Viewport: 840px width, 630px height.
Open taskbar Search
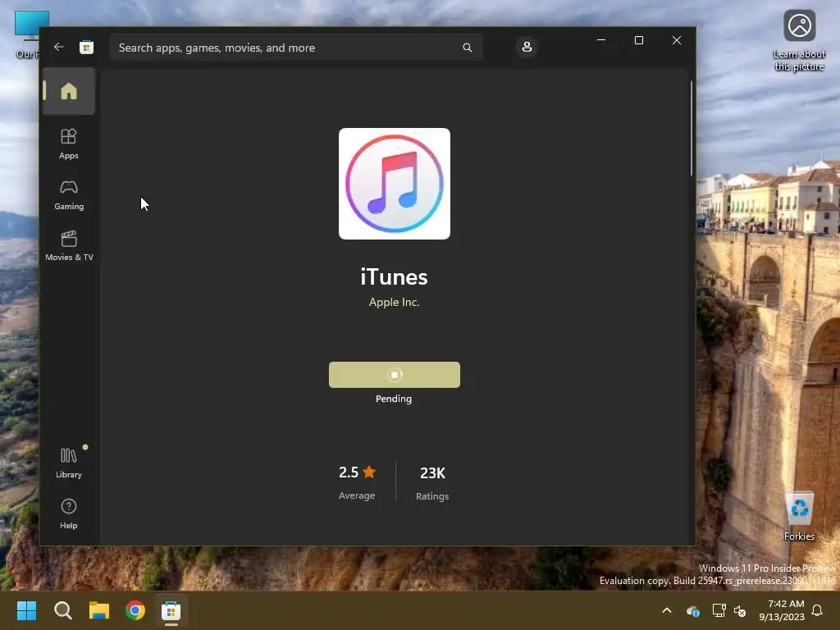(62, 610)
